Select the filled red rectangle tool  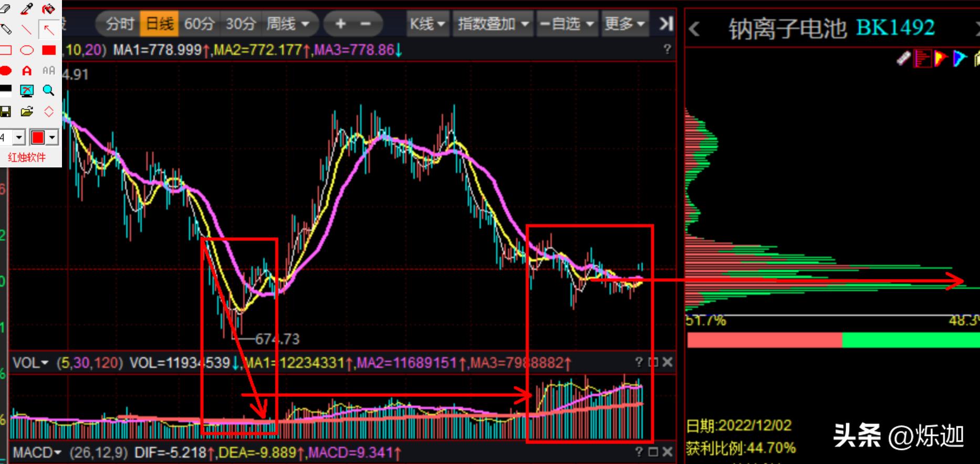(x=49, y=50)
